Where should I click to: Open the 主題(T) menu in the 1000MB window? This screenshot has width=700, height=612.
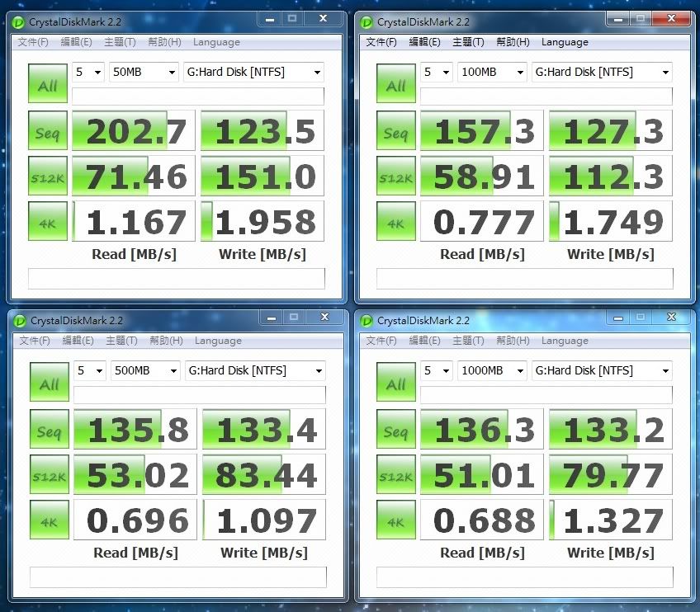coord(468,341)
